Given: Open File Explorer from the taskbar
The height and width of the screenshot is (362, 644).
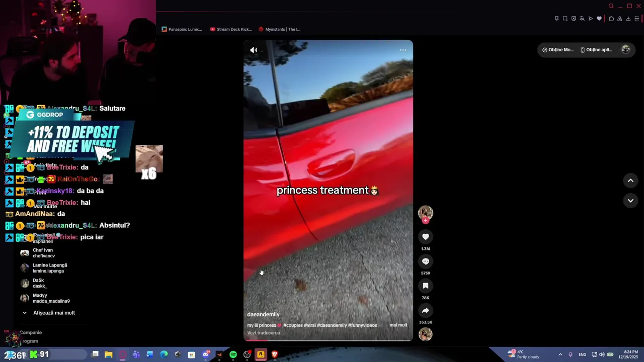Looking at the screenshot, I should 109,354.
